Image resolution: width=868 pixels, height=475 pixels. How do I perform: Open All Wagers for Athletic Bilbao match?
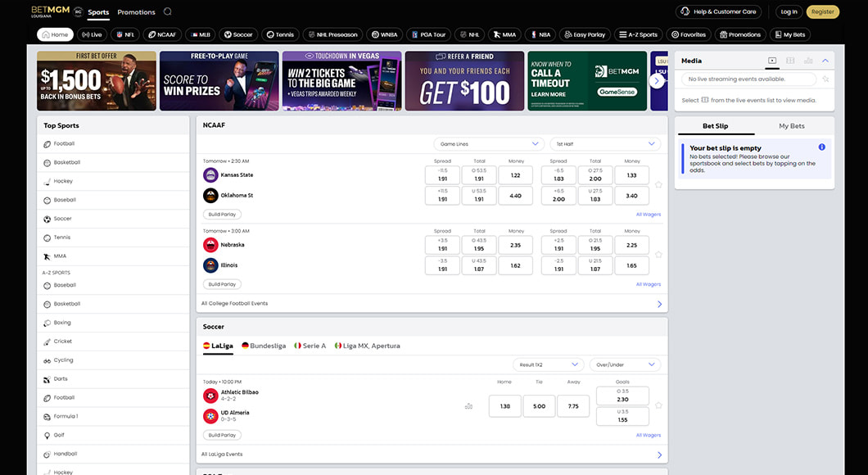[649, 435]
